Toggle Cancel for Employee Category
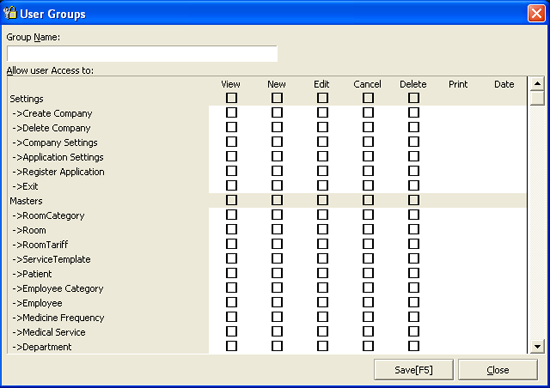 tap(368, 288)
